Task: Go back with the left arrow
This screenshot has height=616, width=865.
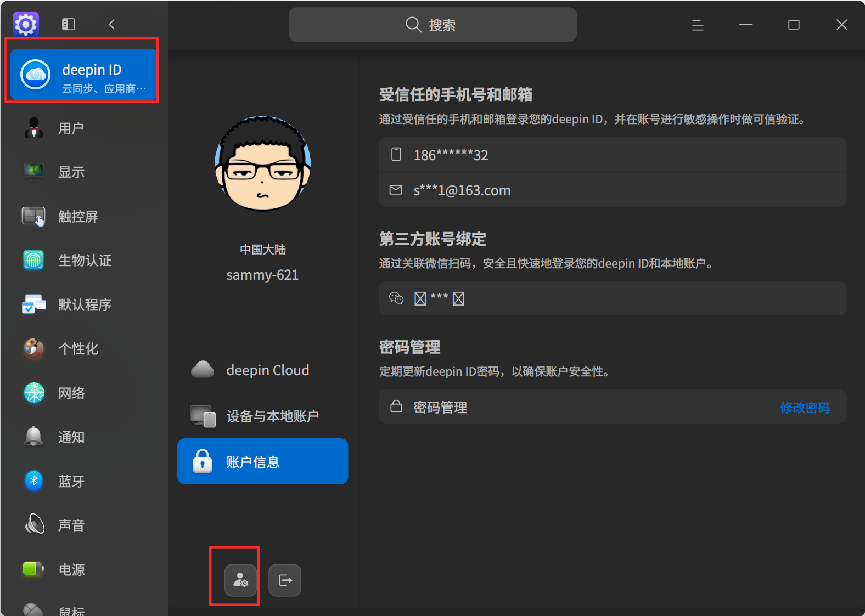Action: tap(111, 24)
